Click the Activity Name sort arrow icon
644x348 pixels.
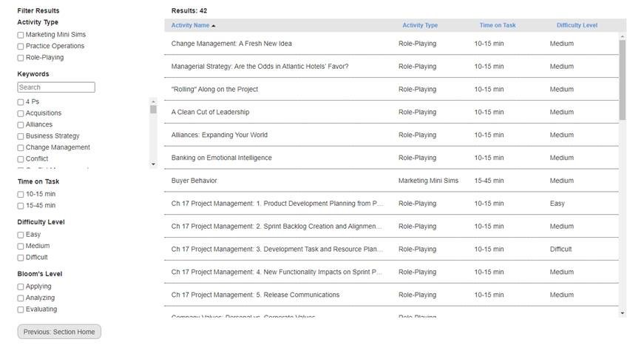214,26
